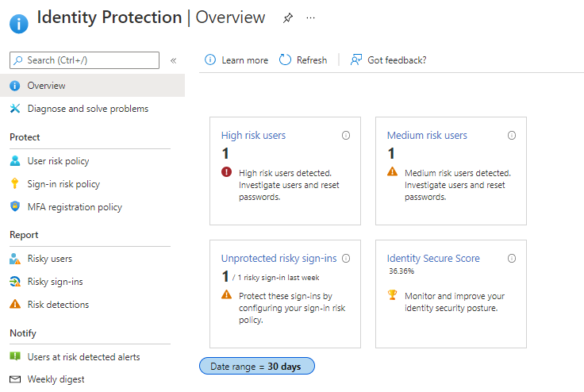Click Users at risk detected alerts icon
Screen dimensions: 584x392
(15, 357)
